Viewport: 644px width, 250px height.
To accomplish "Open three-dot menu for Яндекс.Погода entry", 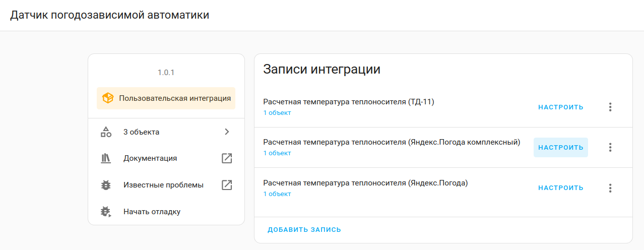I will pos(610,188).
